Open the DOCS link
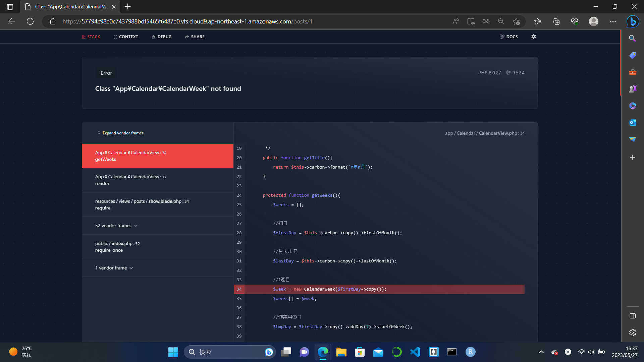The image size is (644, 362). click(x=509, y=37)
